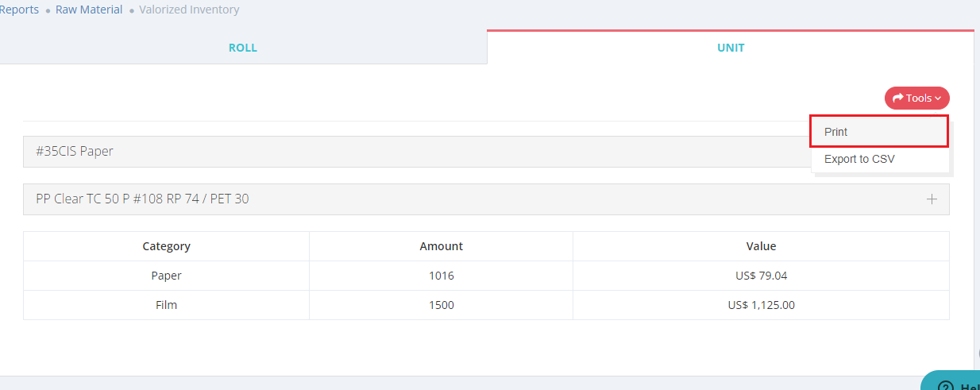This screenshot has width=980, height=390.
Task: Open Raw Material breadcrumb link
Action: (89, 10)
